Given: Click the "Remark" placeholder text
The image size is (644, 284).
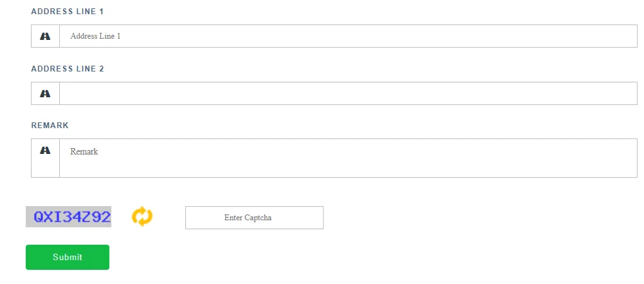Looking at the screenshot, I should 84,151.
